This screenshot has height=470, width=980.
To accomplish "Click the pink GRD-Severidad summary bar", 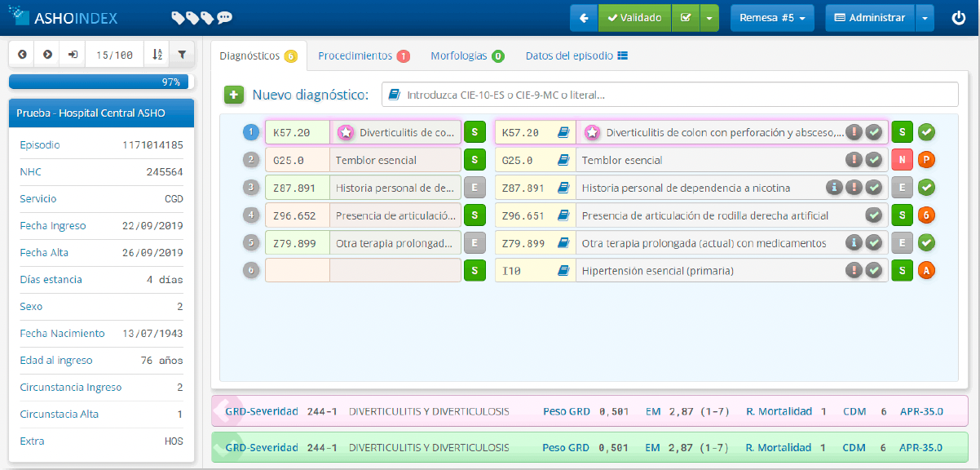I will 590,411.
